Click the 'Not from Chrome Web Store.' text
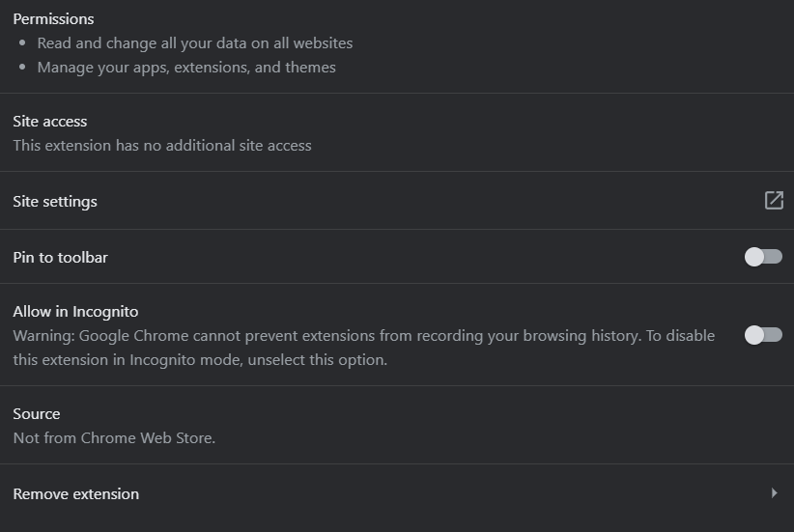The width and height of the screenshot is (794, 532). click(114, 438)
